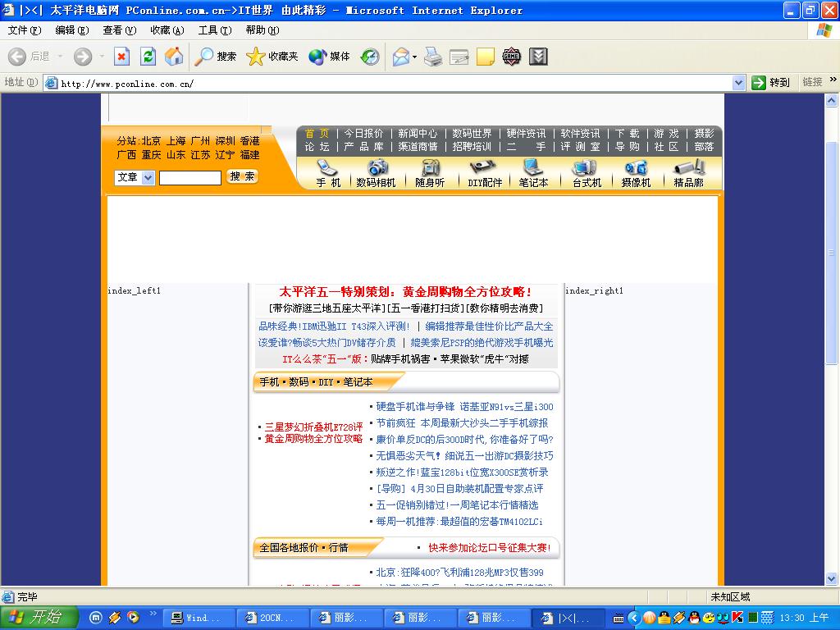
Task: Click the Forward arrow button
Action: click(x=83, y=57)
